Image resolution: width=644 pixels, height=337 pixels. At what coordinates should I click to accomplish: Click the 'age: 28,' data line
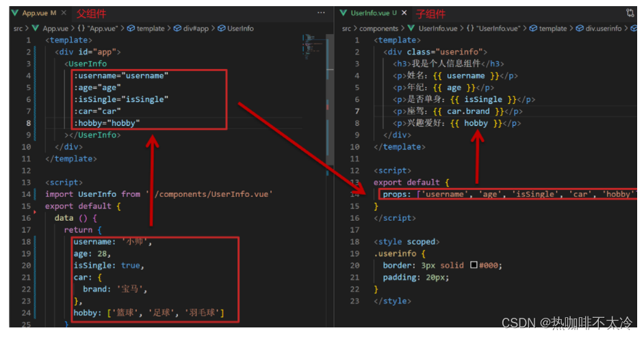point(92,254)
